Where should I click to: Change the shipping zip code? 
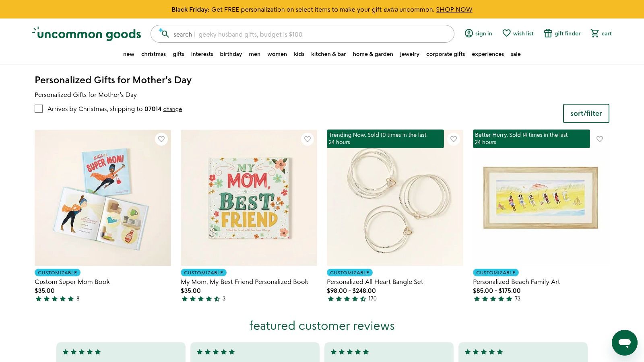(172, 109)
